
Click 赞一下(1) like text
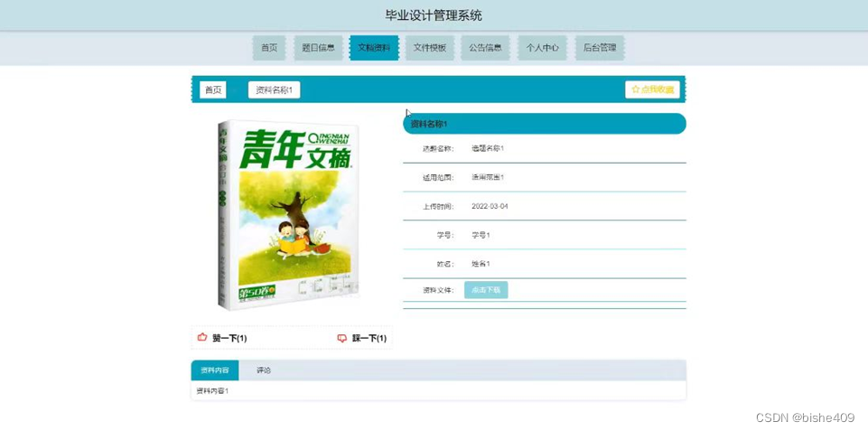229,338
